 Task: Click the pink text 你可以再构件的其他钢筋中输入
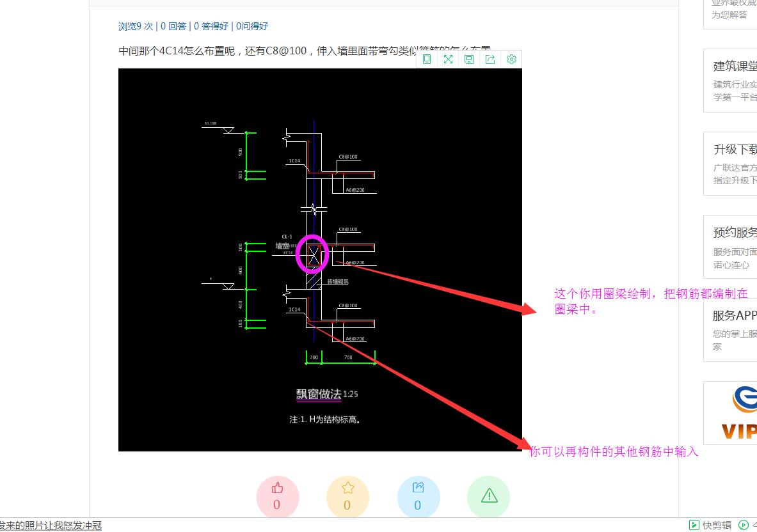pos(614,451)
